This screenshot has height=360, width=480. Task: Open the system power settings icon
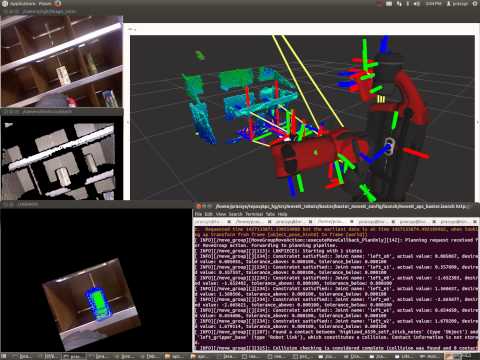click(475, 4)
